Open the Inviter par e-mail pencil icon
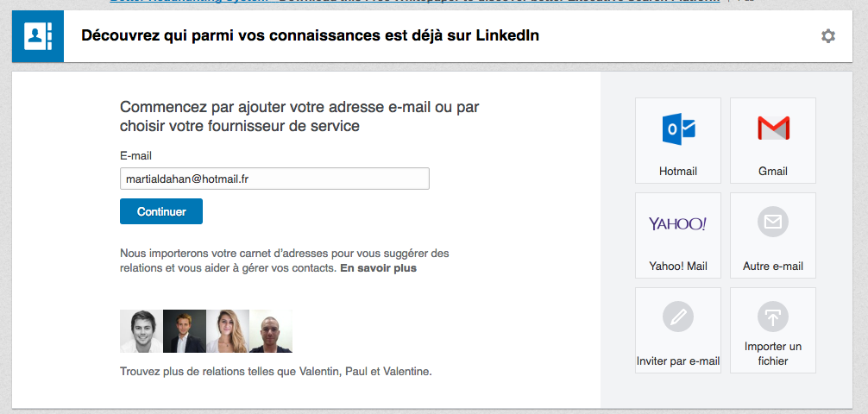Viewport: 868px width, 414px height. pos(677,318)
